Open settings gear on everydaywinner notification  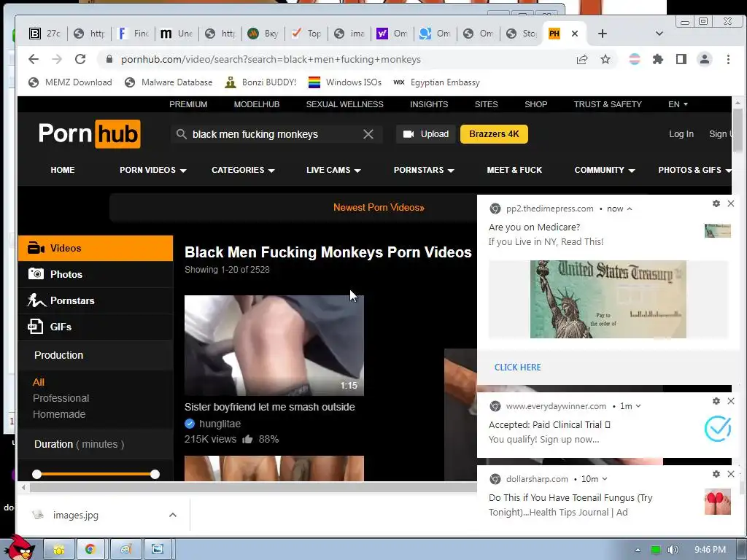coord(716,401)
